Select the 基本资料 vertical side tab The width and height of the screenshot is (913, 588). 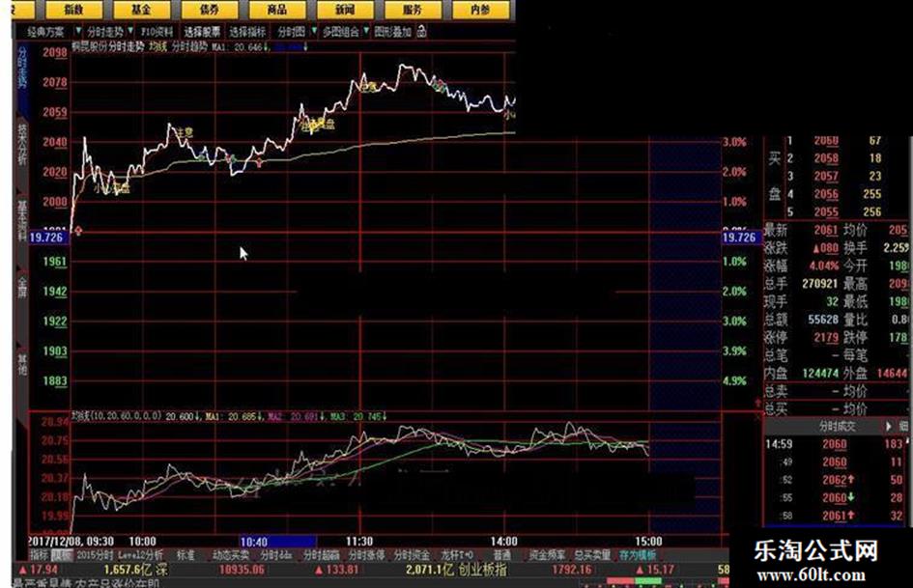(x=22, y=220)
